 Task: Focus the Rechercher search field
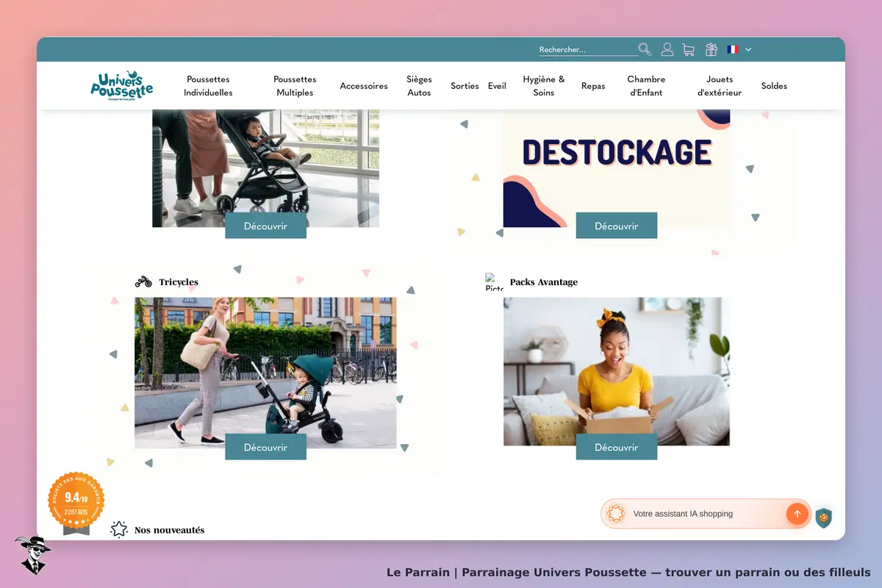[x=588, y=50]
